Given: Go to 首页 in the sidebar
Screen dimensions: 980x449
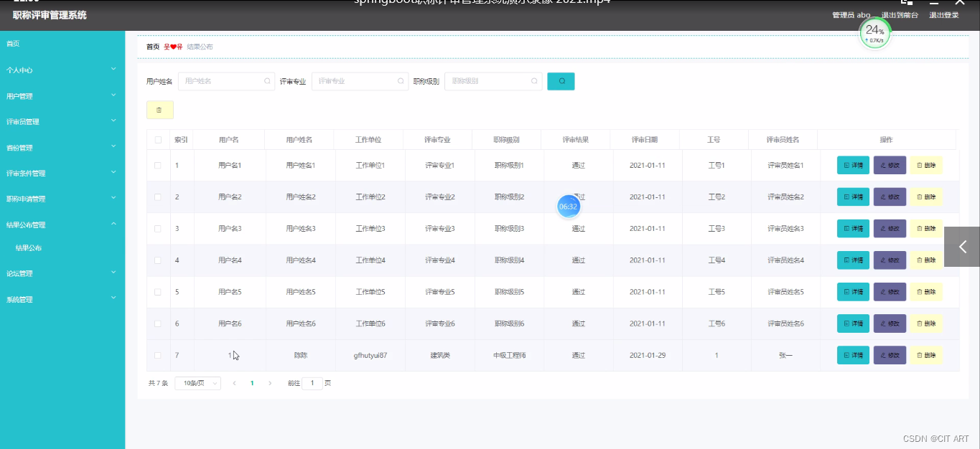Looking at the screenshot, I should [13, 44].
